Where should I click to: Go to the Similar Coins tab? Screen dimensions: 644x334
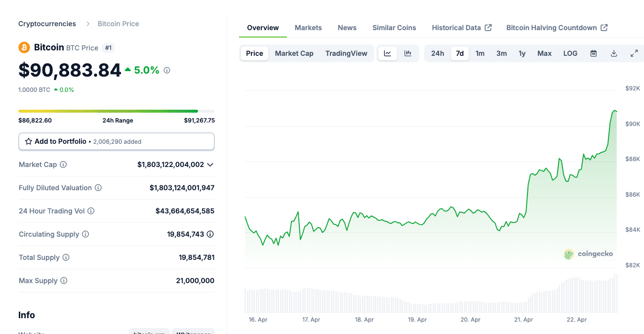click(x=394, y=28)
